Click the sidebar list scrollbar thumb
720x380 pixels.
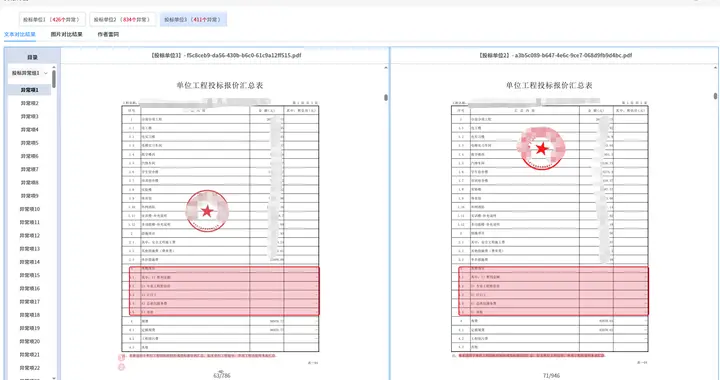54,79
